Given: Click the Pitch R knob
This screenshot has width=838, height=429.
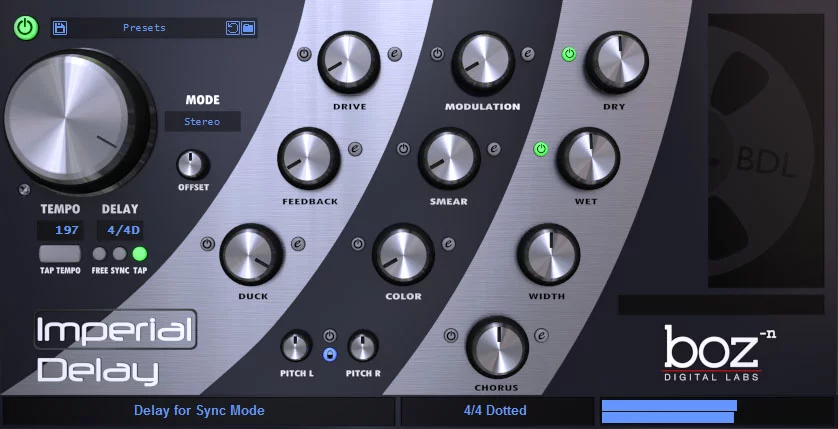Looking at the screenshot, I should [x=363, y=346].
